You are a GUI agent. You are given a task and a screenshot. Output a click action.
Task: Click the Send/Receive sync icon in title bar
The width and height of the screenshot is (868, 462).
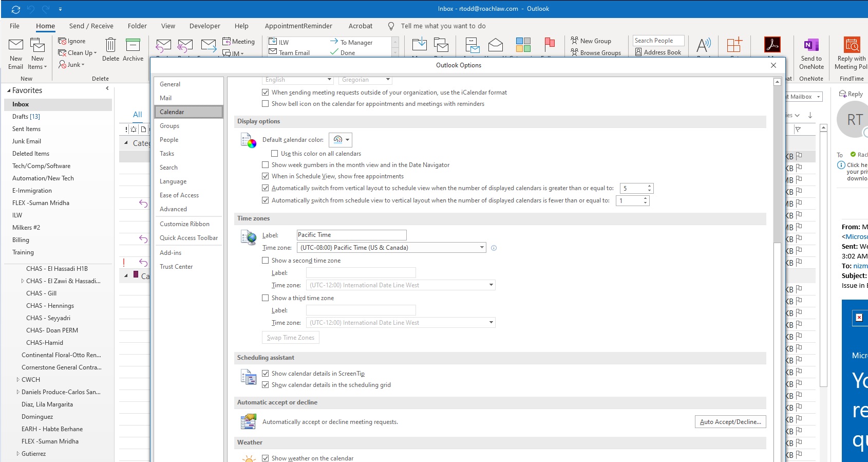click(16, 9)
